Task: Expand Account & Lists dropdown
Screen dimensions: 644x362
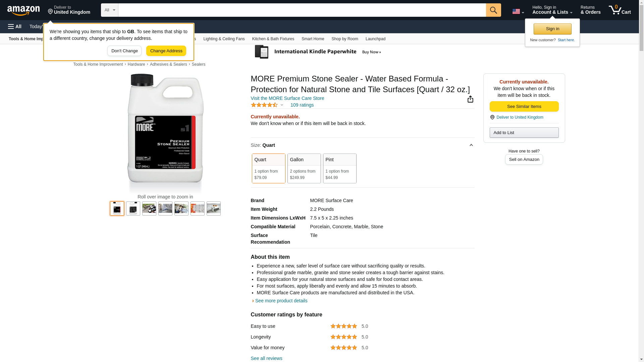Action: pos(552,10)
